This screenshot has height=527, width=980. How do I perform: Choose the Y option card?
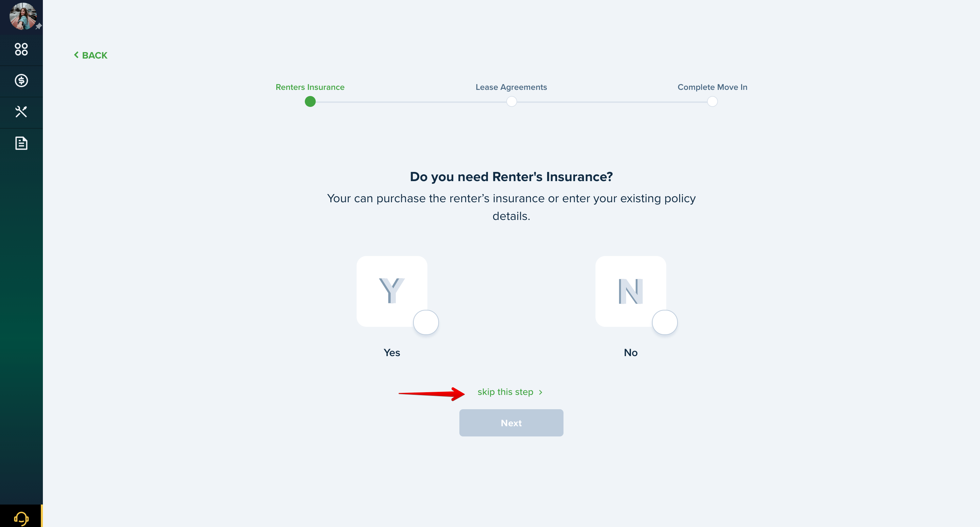[392, 291]
